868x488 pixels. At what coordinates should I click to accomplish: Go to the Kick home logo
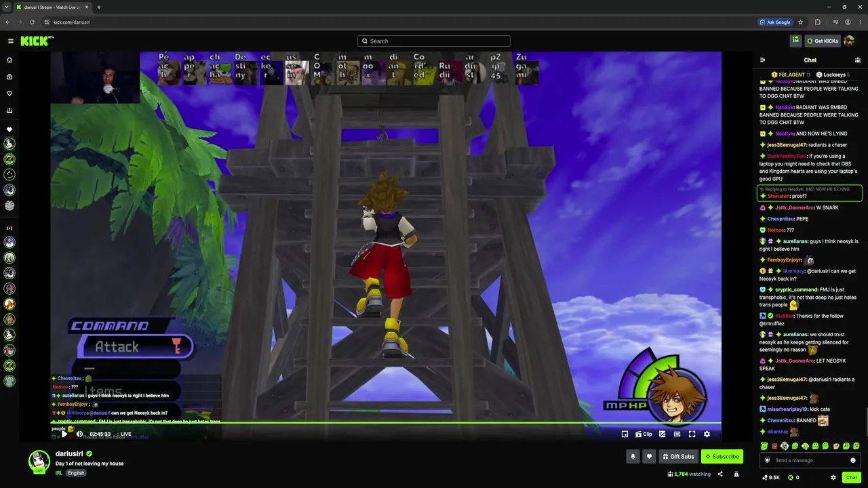click(37, 41)
